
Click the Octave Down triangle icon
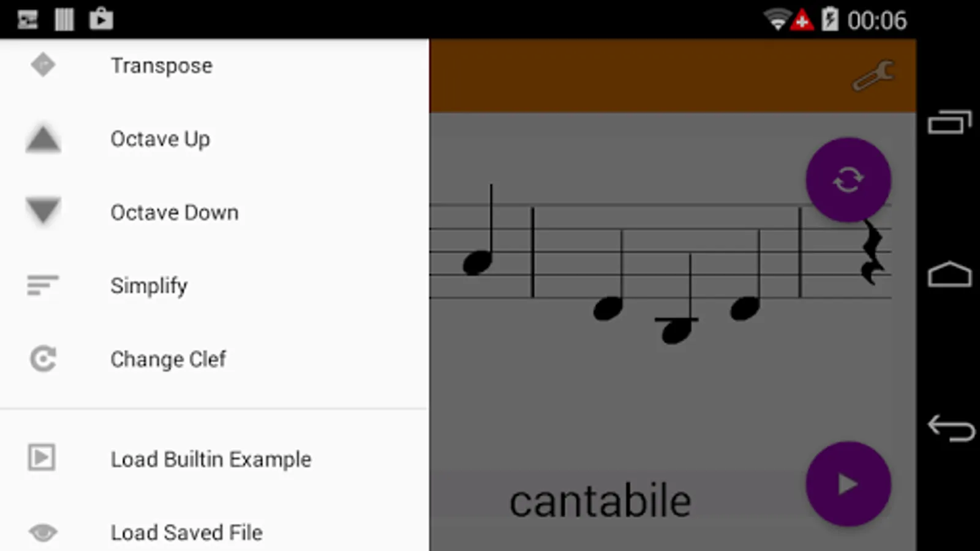(x=43, y=211)
